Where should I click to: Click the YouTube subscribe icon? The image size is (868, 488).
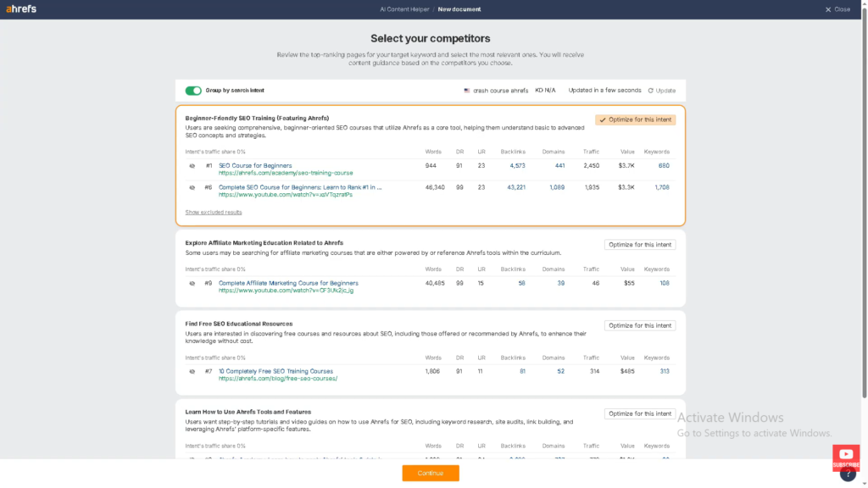pos(845,456)
